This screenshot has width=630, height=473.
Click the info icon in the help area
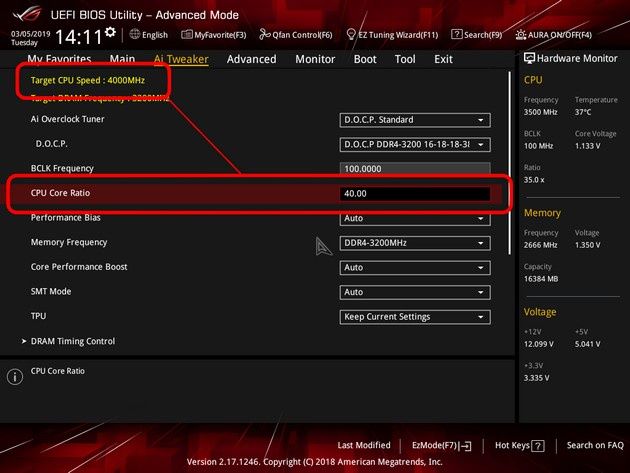15,377
